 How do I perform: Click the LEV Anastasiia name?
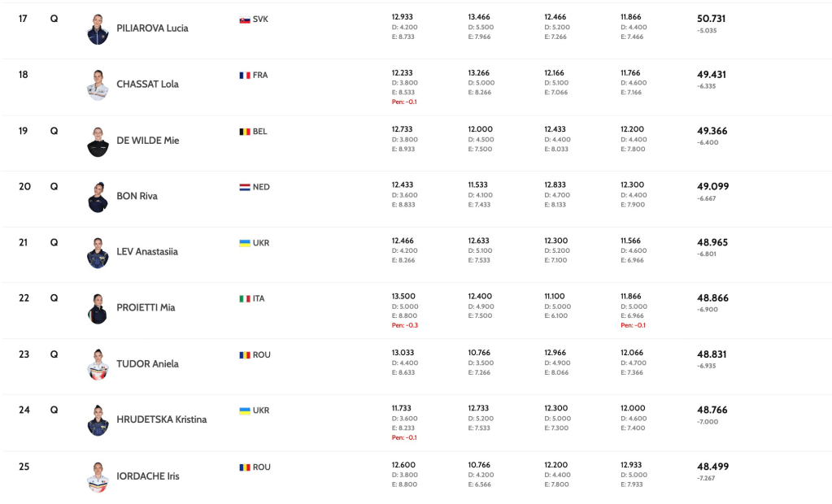(x=147, y=252)
